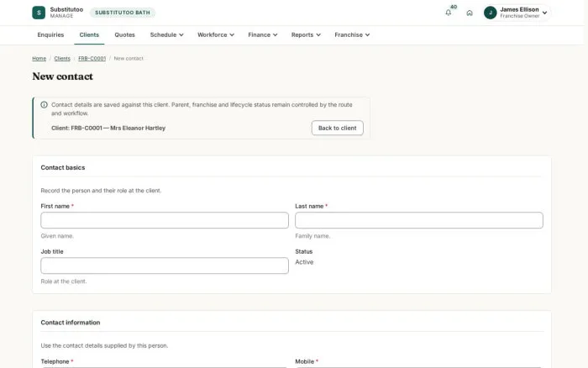Click the client line 'FRB-C0001 — Mrs Eleanor Hartley'
Viewport: 588px width, 368px height.
point(108,128)
